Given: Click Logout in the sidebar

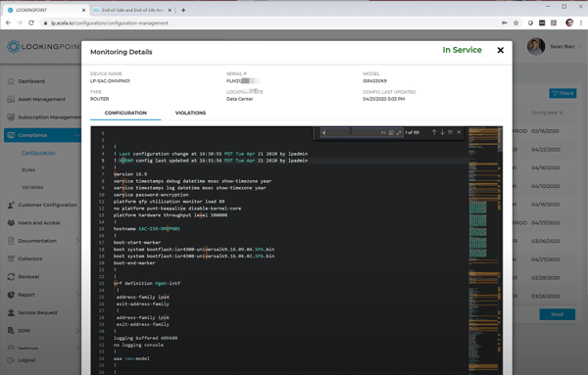Looking at the screenshot, I should 26,360.
